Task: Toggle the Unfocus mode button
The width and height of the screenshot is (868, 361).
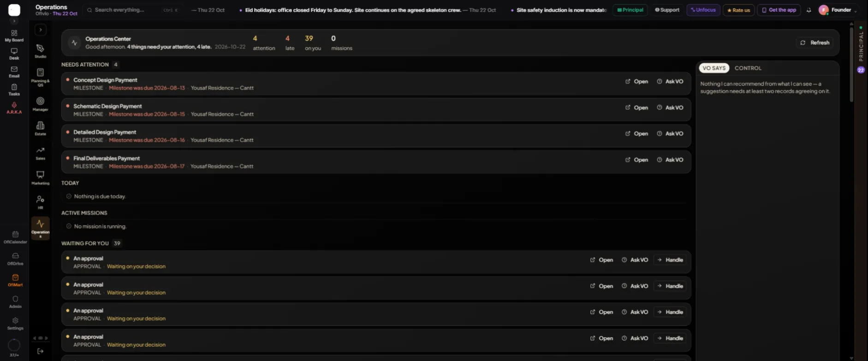Action: coord(703,10)
